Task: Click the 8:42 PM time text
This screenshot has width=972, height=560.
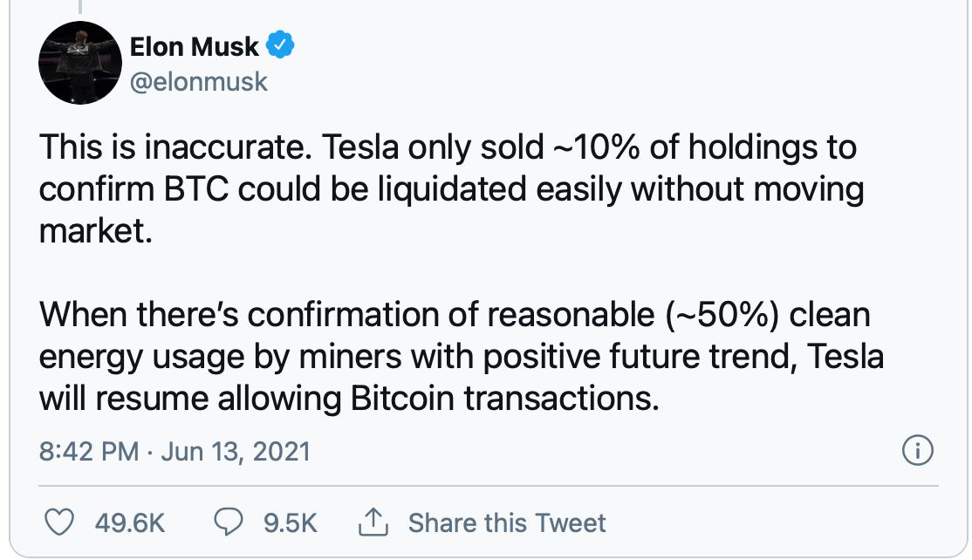Action: (89, 452)
